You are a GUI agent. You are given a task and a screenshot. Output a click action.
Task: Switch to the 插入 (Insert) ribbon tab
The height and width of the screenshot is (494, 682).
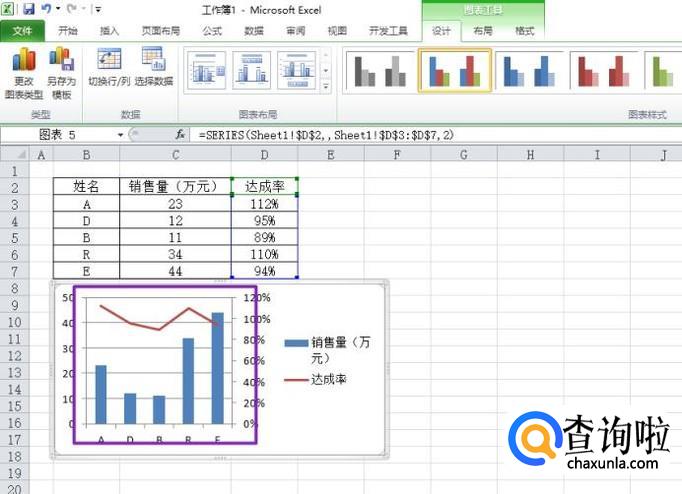point(110,31)
